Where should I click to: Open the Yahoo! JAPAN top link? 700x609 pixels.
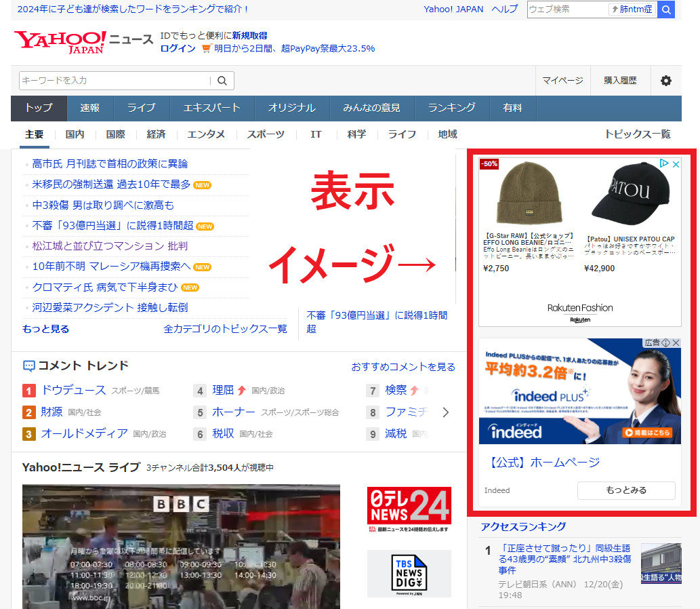[453, 9]
